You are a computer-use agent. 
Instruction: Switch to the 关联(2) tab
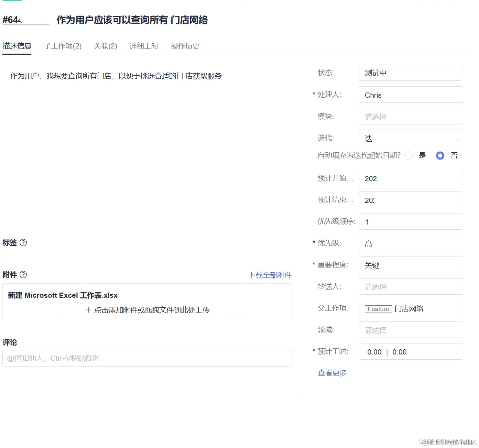click(105, 46)
